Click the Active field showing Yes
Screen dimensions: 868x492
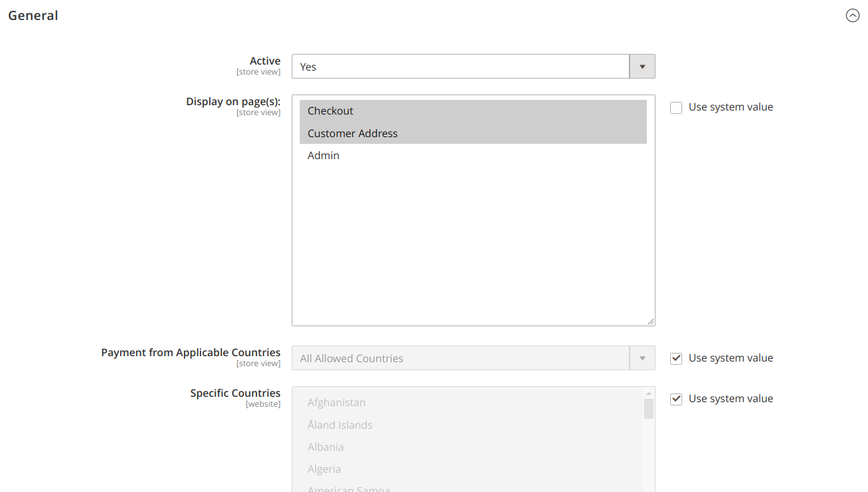coord(460,67)
